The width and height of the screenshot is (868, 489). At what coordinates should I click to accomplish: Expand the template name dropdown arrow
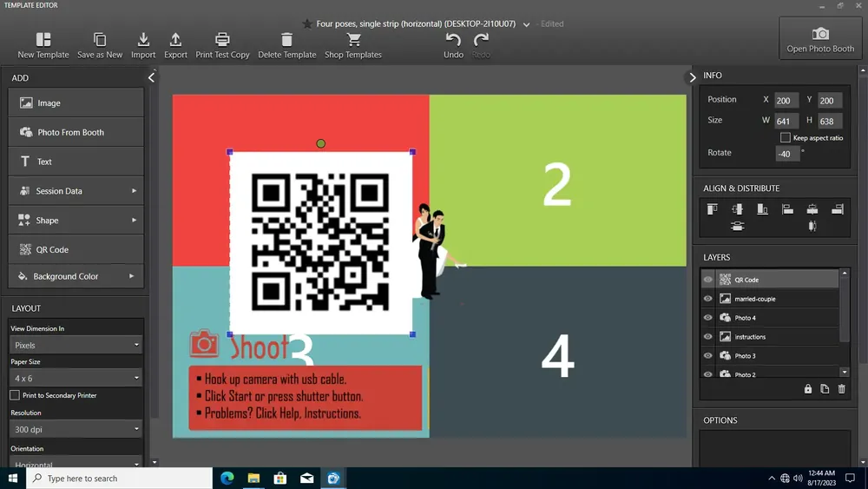tap(526, 24)
